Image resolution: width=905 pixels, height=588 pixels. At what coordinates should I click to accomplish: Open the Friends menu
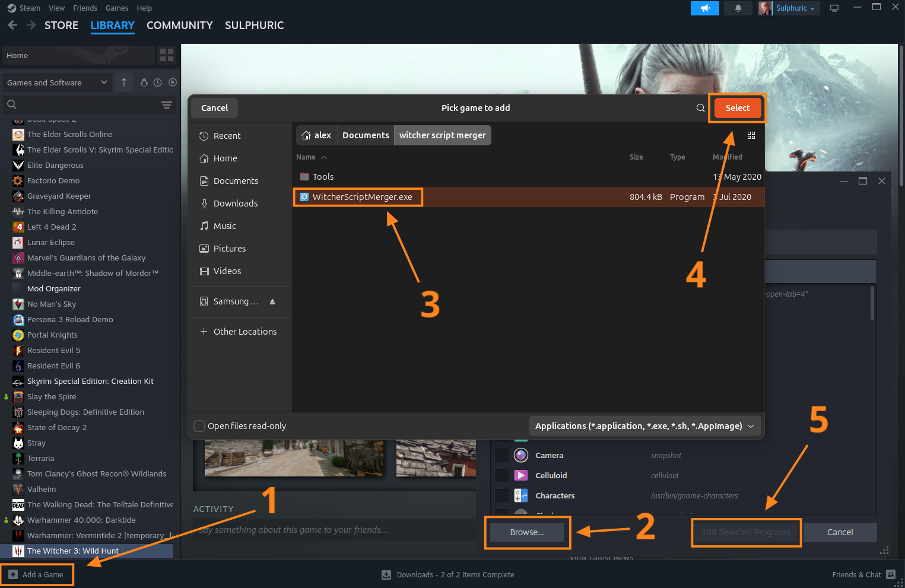tap(85, 8)
